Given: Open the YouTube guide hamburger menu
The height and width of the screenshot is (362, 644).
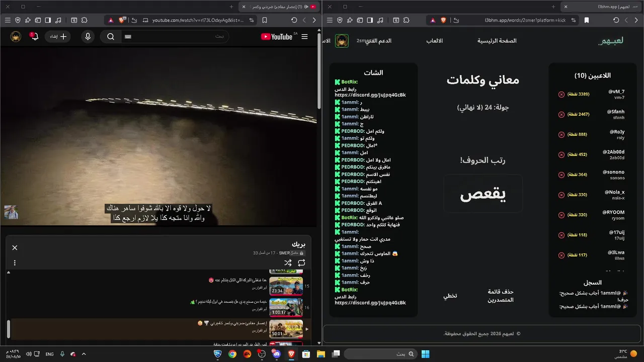Looking at the screenshot, I should pos(304,37).
